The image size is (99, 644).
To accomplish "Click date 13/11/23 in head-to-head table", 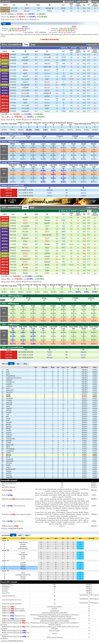I will pos(14,8).
